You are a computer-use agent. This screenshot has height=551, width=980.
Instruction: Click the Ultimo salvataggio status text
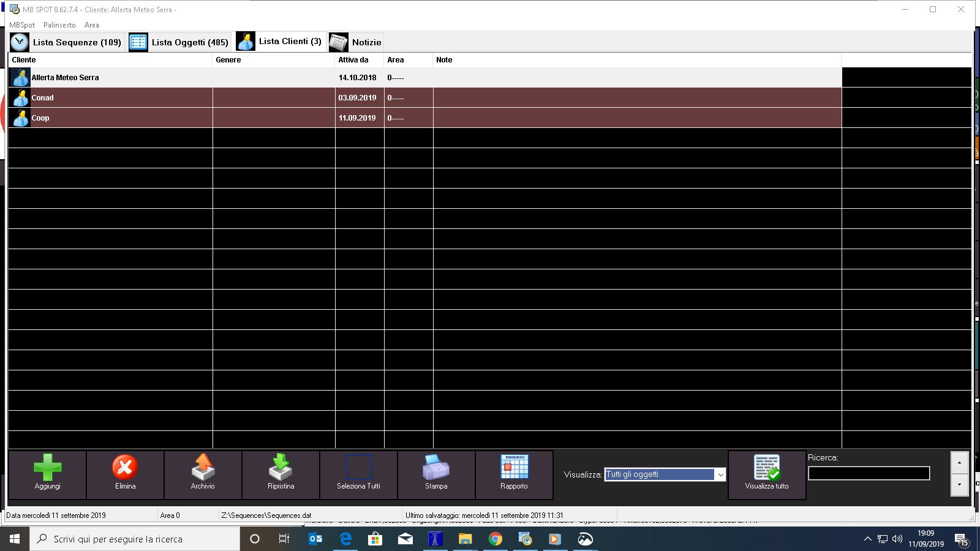pos(484,515)
